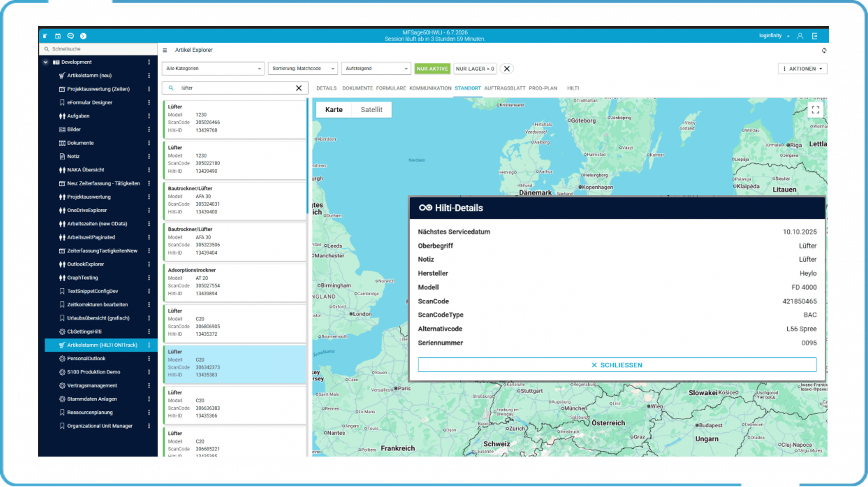This screenshot has width=868, height=487.
Task: Switch to the DETAILS tab
Action: click(326, 88)
